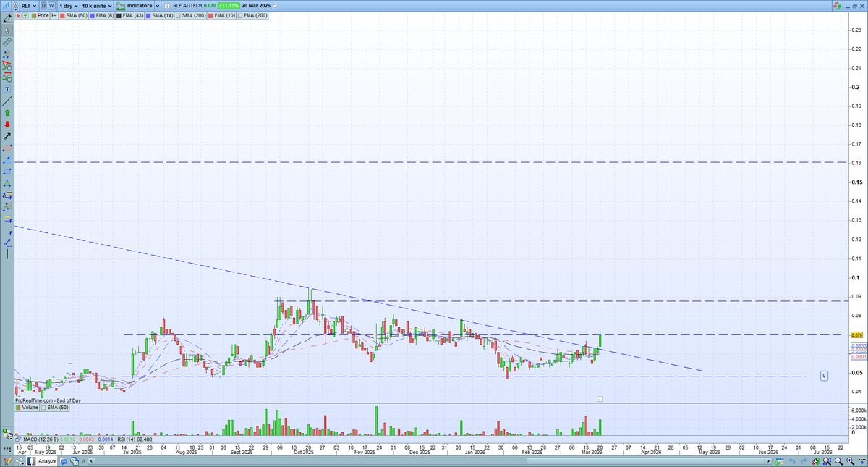Open the copy-panels icon with green badge
The width and height of the screenshot is (868, 467).
click(x=7, y=434)
